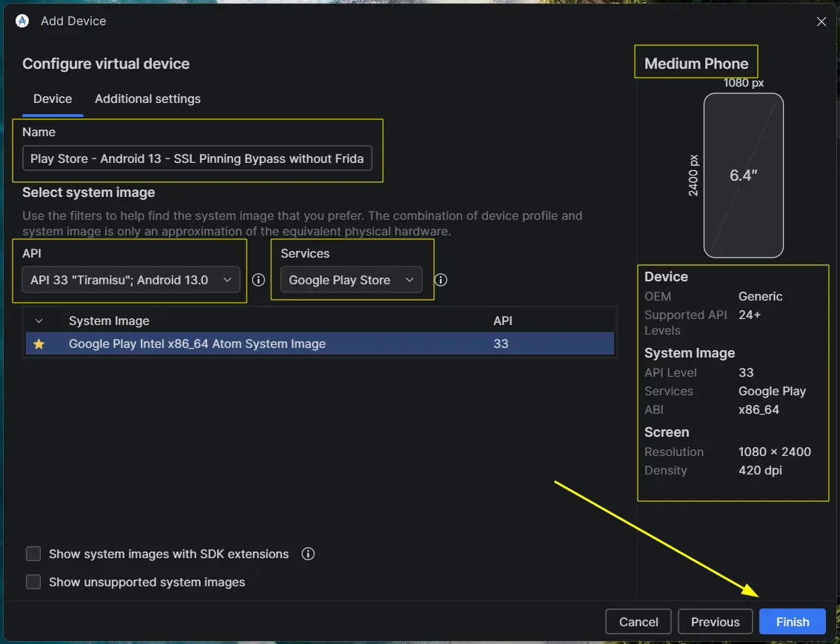
Task: Click the Configure virtual device heading
Action: 106,64
